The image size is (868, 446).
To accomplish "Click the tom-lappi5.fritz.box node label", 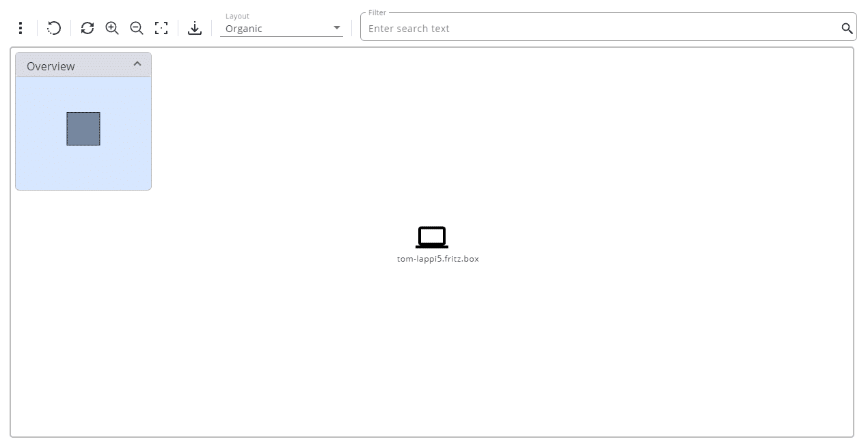I will (x=437, y=259).
